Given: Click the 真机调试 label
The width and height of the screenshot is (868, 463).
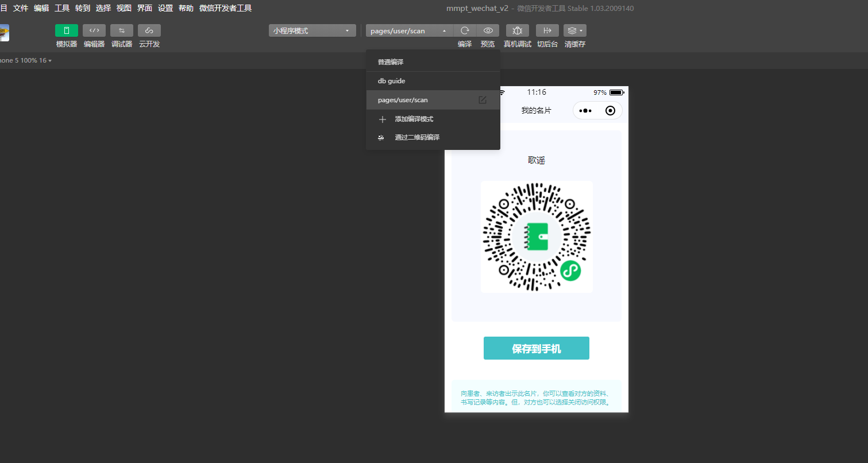Looking at the screenshot, I should click(518, 44).
